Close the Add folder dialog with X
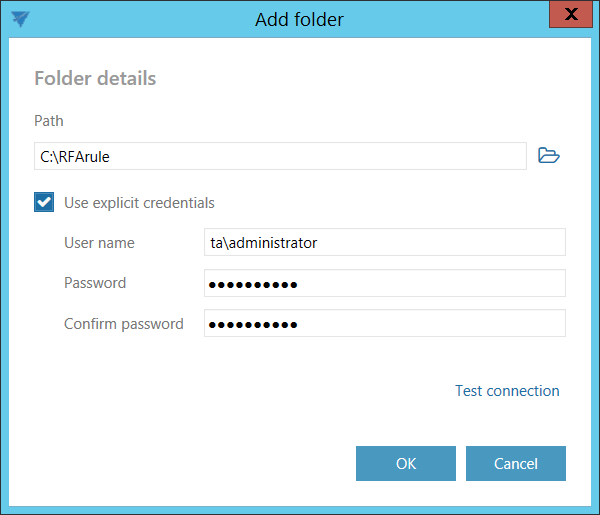This screenshot has width=600, height=515. (571, 15)
